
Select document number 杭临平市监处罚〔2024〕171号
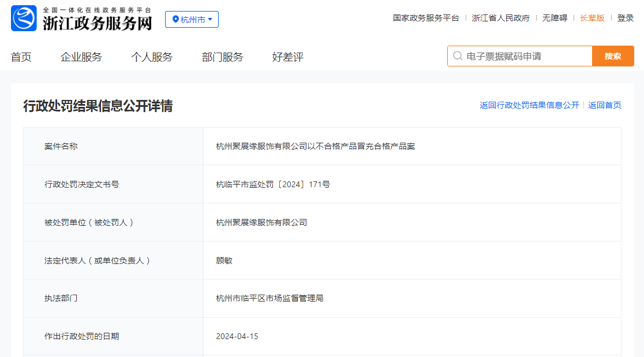tap(273, 184)
